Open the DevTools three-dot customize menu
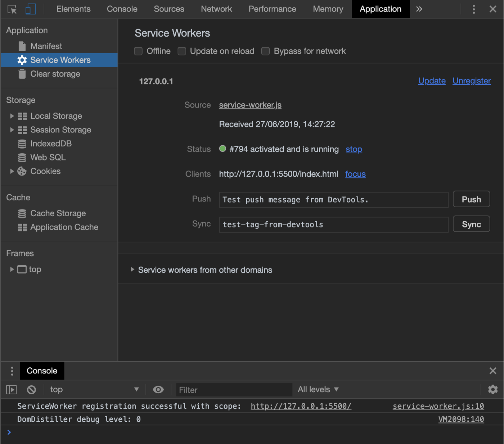This screenshot has height=444, width=504. [474, 9]
